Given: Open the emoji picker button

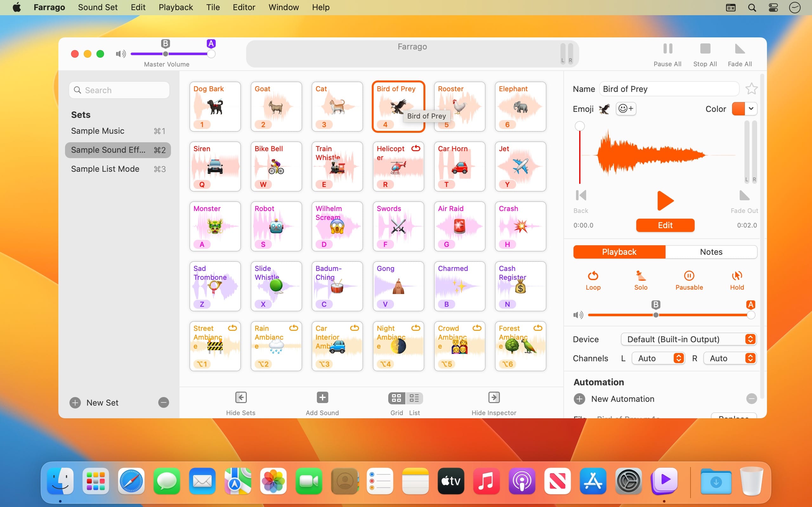Looking at the screenshot, I should tap(626, 109).
